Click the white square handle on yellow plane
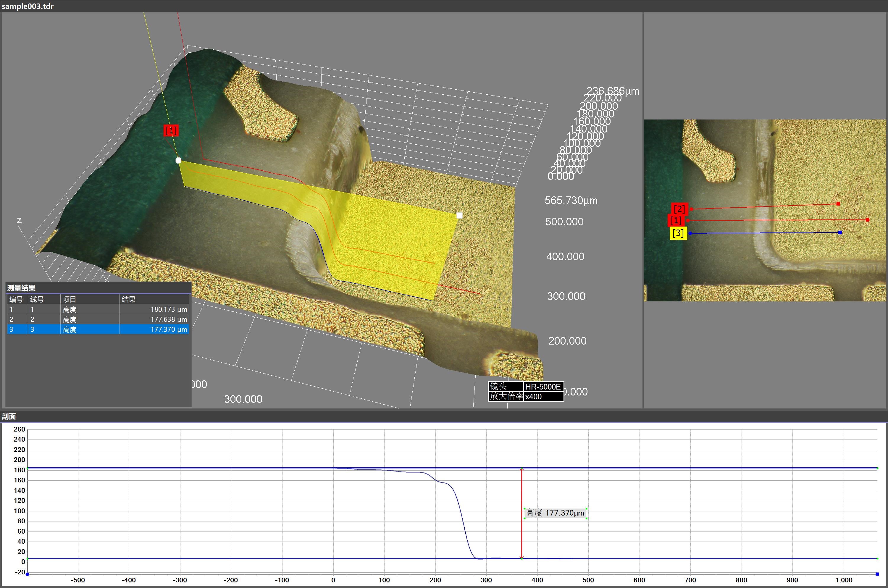This screenshot has height=588, width=888. [x=459, y=215]
